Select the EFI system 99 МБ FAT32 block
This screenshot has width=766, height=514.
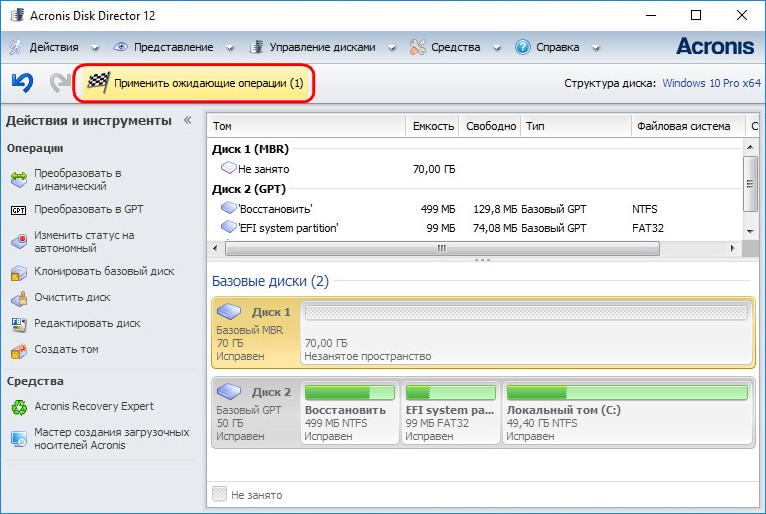(x=451, y=413)
